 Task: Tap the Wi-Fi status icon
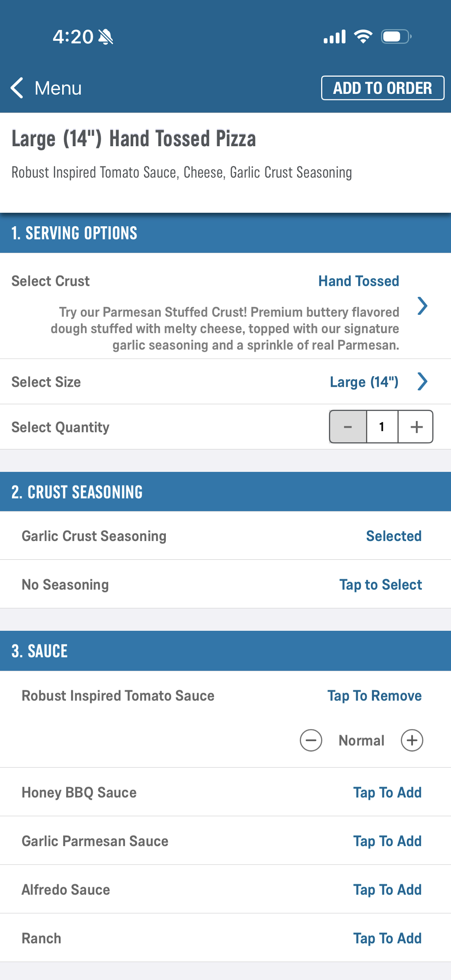(x=363, y=36)
